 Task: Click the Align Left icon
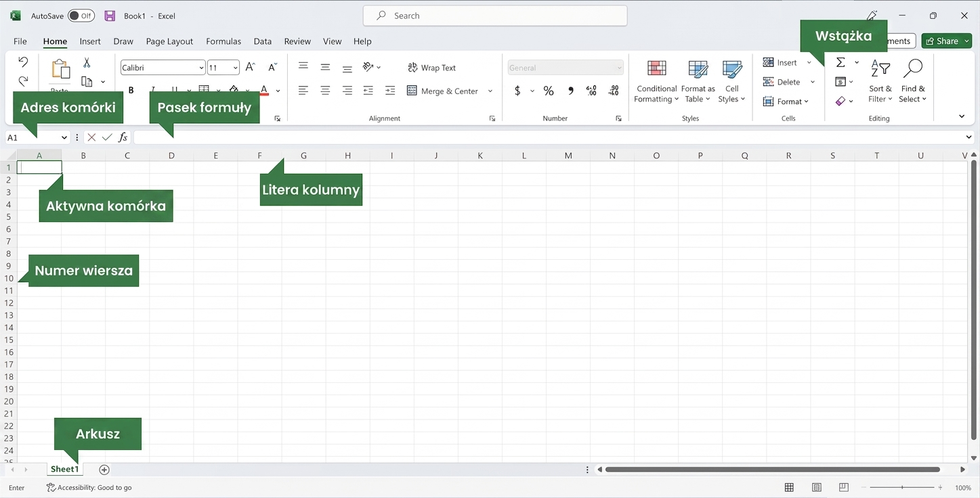[303, 90]
